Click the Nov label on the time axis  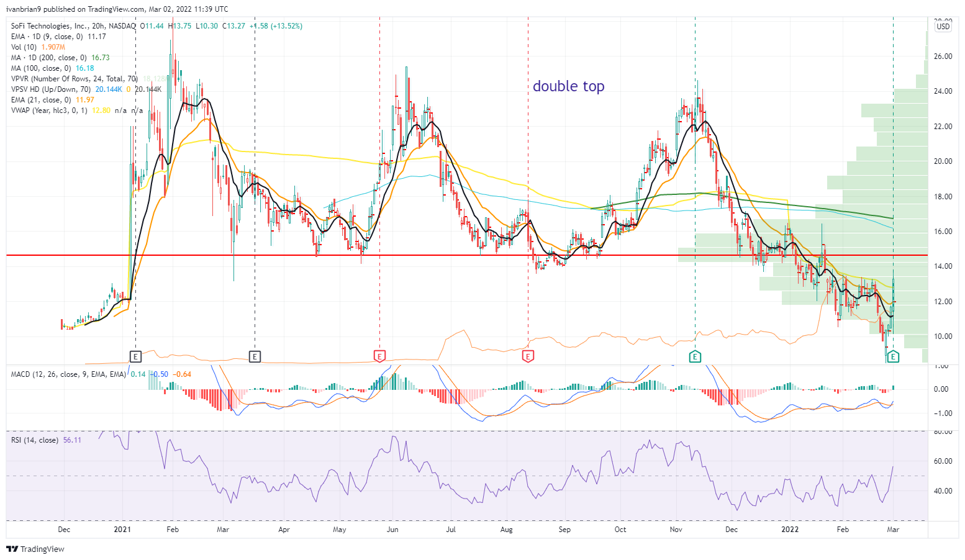[676, 530]
